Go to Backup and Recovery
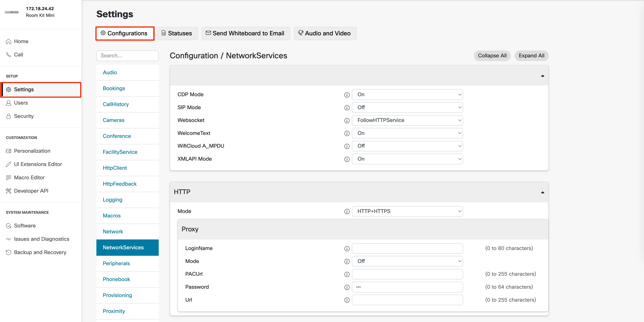This screenshot has width=644, height=322. point(40,252)
